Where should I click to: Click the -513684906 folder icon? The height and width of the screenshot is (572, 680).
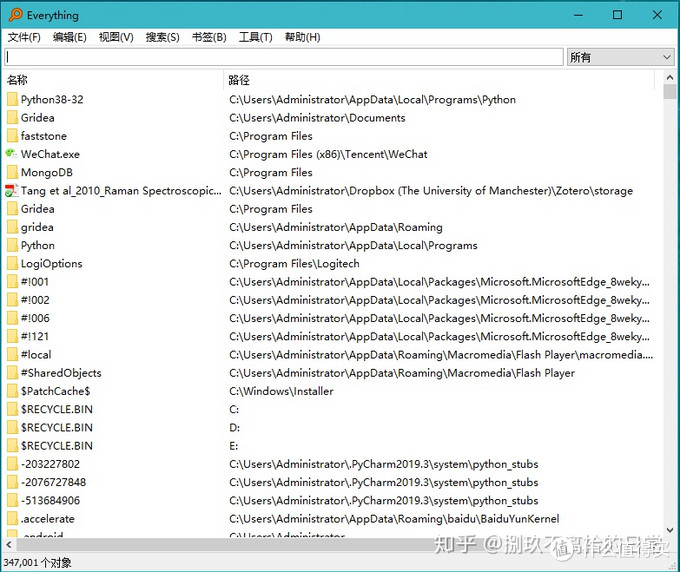12,500
